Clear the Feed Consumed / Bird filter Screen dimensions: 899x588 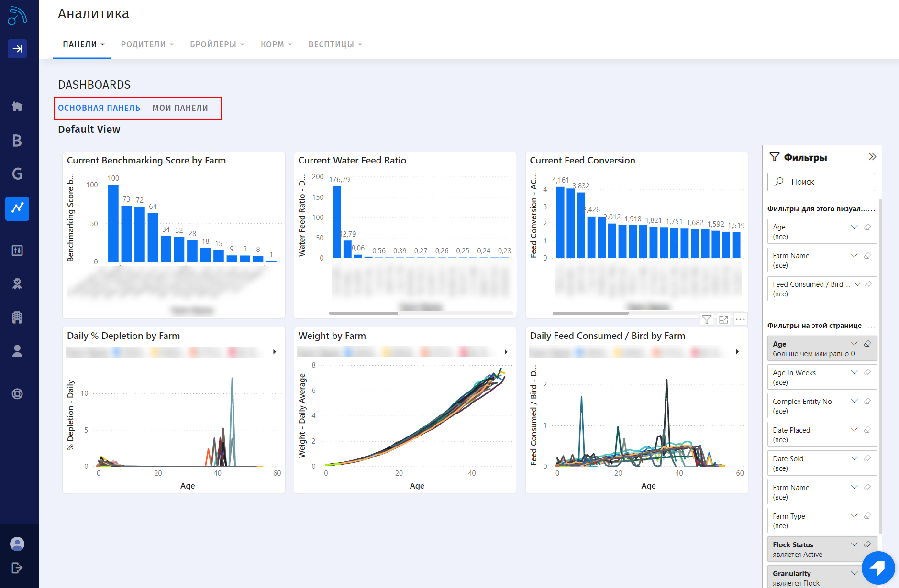(x=868, y=284)
